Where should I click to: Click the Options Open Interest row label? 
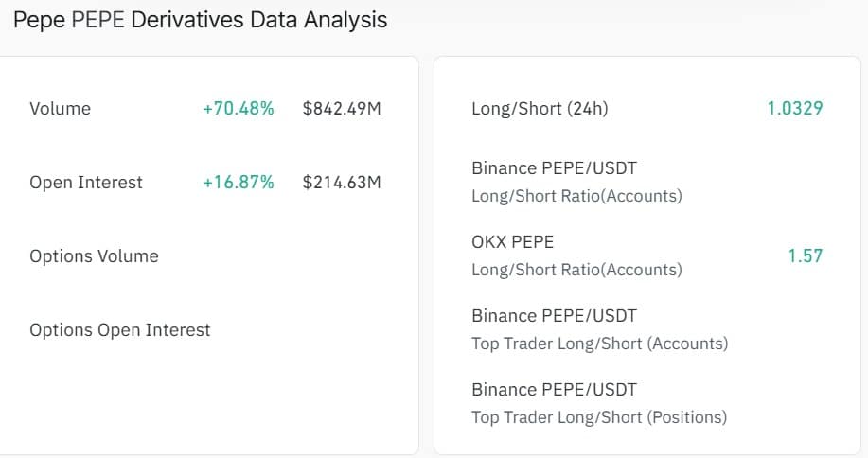pos(120,330)
